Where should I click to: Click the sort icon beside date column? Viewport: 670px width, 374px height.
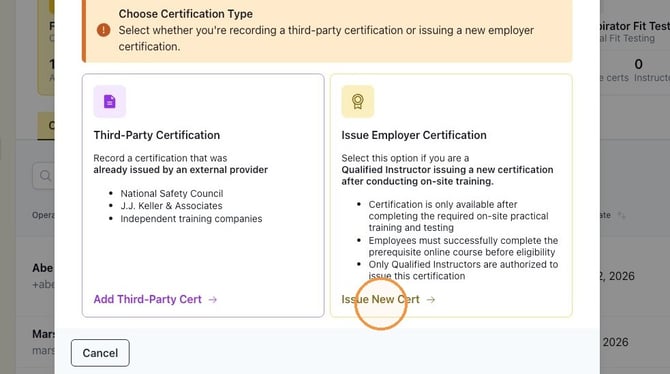coord(622,215)
